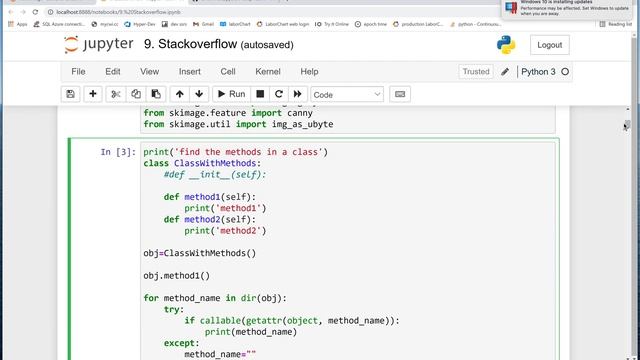640x360 pixels.
Task: Click the Python logo icon
Action: click(506, 45)
